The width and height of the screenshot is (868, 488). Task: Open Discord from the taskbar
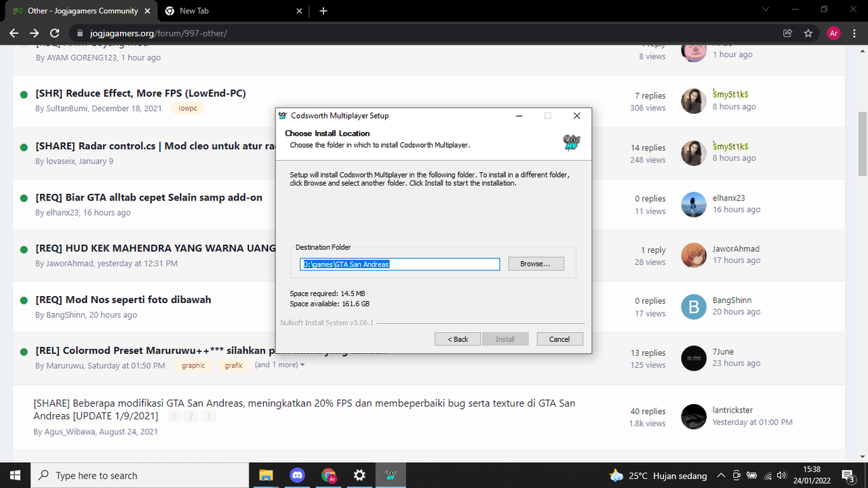297,475
